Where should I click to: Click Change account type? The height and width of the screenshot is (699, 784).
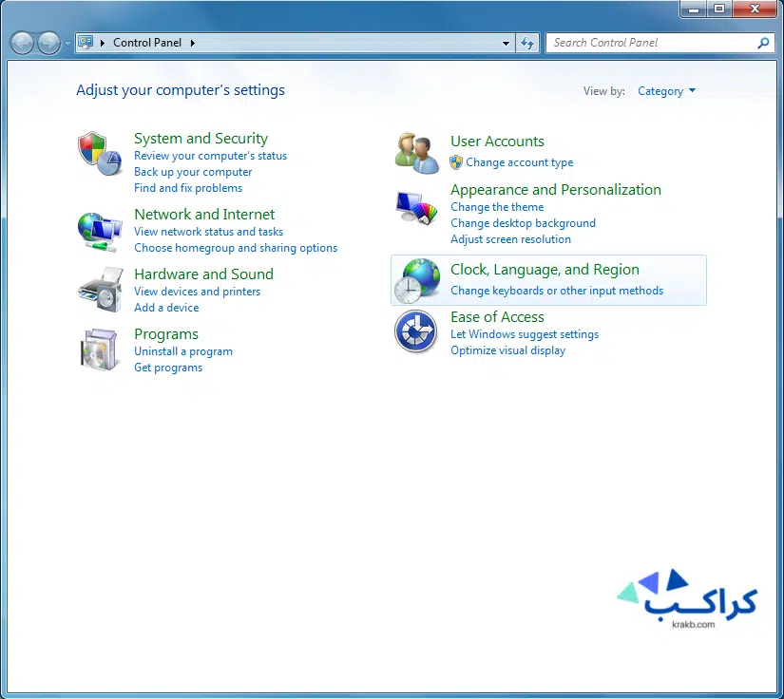click(x=520, y=162)
